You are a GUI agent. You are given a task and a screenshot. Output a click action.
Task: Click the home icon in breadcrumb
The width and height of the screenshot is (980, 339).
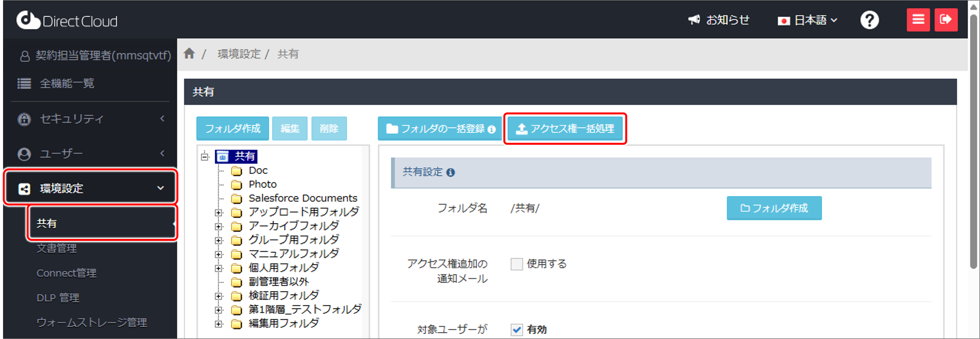tap(189, 54)
